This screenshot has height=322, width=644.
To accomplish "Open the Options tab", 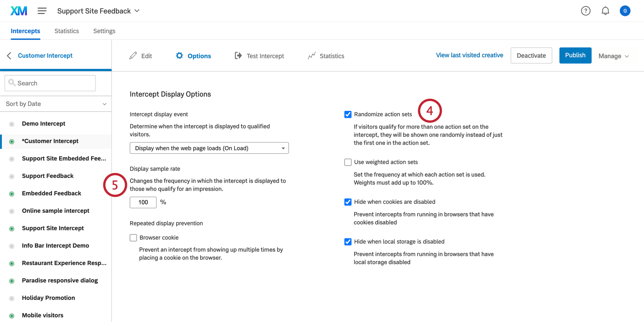I will pos(194,56).
